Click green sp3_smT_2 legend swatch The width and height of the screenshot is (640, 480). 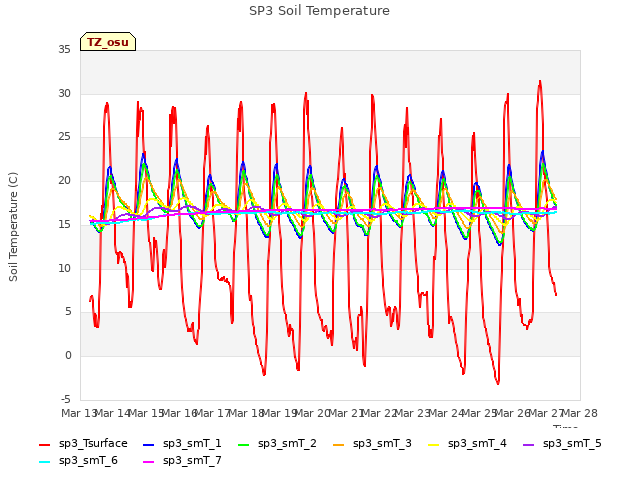(x=244, y=444)
